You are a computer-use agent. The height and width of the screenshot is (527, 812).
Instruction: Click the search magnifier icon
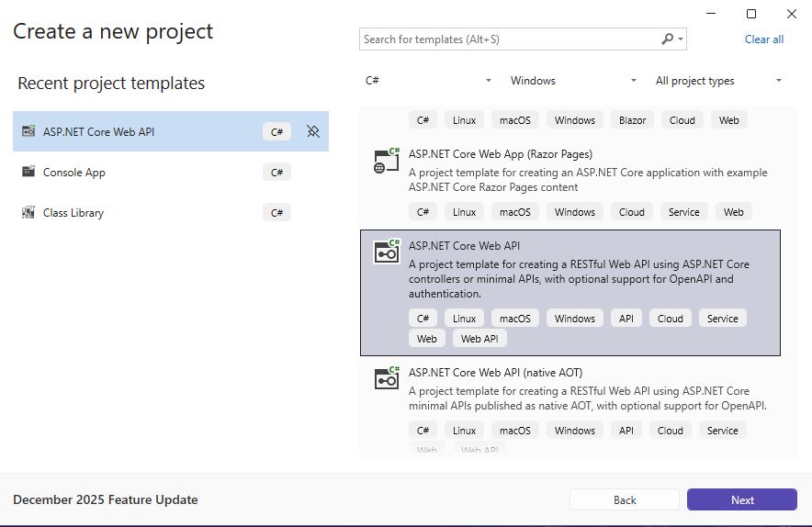(x=668, y=39)
